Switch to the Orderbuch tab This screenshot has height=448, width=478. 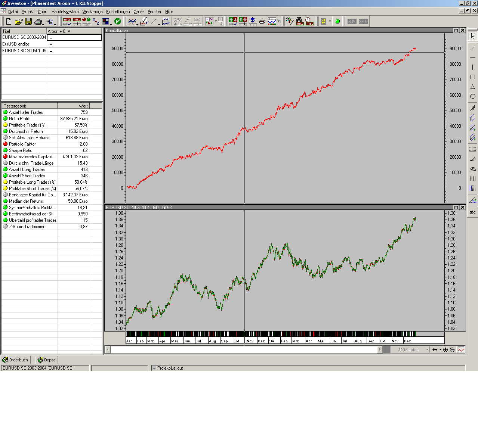point(16,360)
